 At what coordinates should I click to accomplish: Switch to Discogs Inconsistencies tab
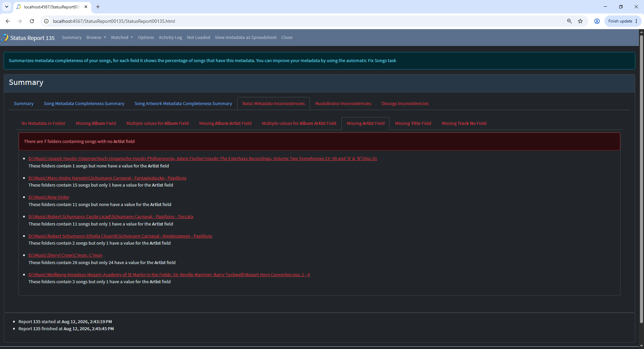click(x=405, y=104)
